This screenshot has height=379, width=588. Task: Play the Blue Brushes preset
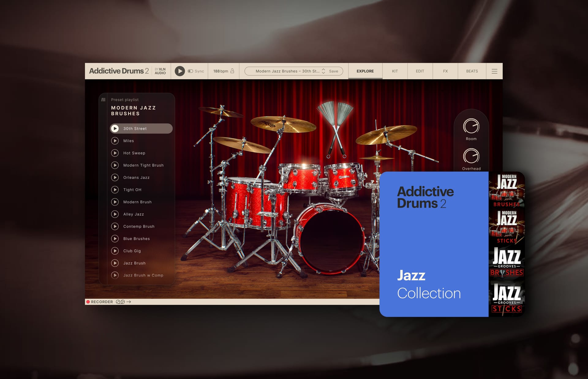115,239
